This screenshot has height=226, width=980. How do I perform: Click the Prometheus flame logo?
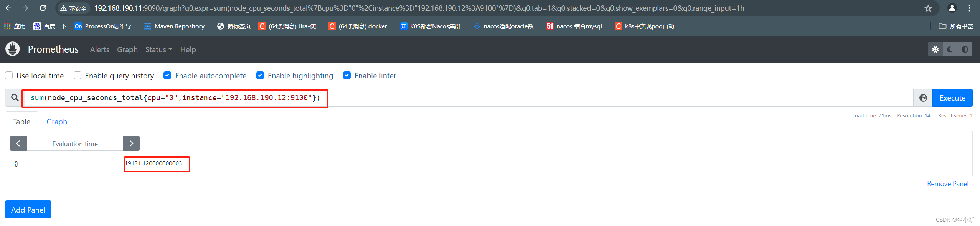tap(13, 49)
